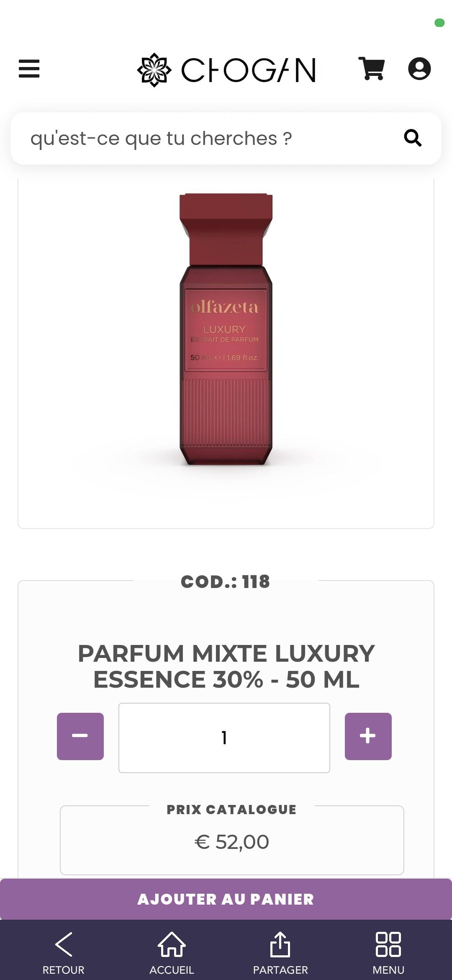The width and height of the screenshot is (452, 980).
Task: Decrease quantity with the minus button
Action: pos(80,736)
